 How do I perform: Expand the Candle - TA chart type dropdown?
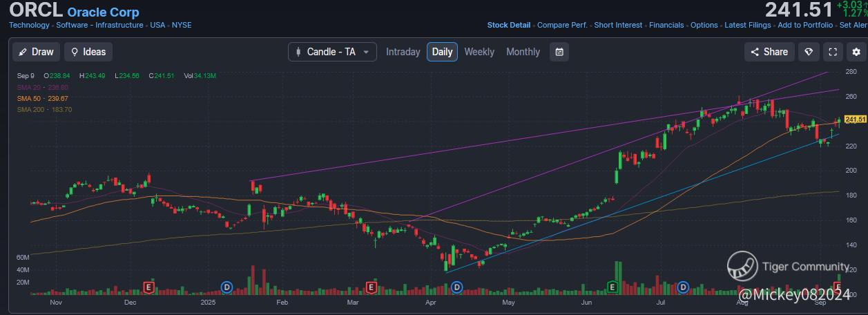(333, 52)
